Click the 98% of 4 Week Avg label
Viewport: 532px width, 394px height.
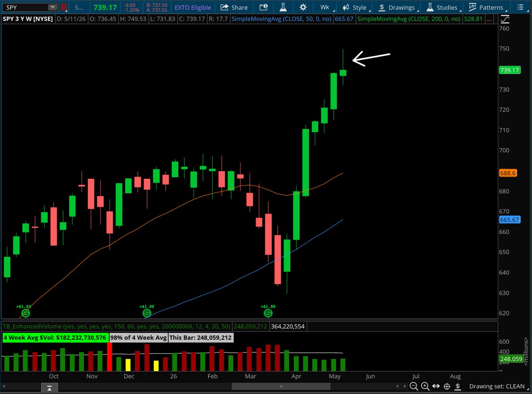pos(138,338)
